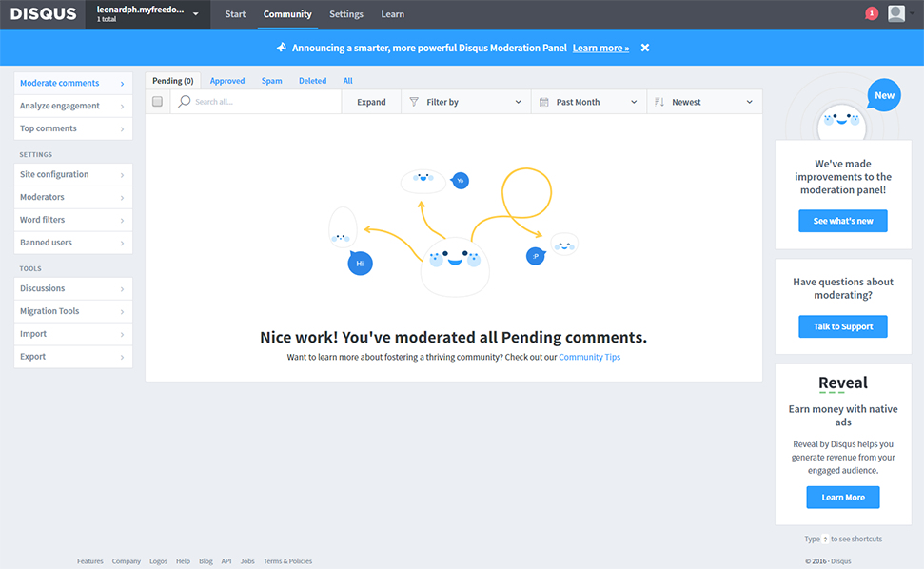
Task: Select Moderate comments in the sidebar
Action: point(73,83)
